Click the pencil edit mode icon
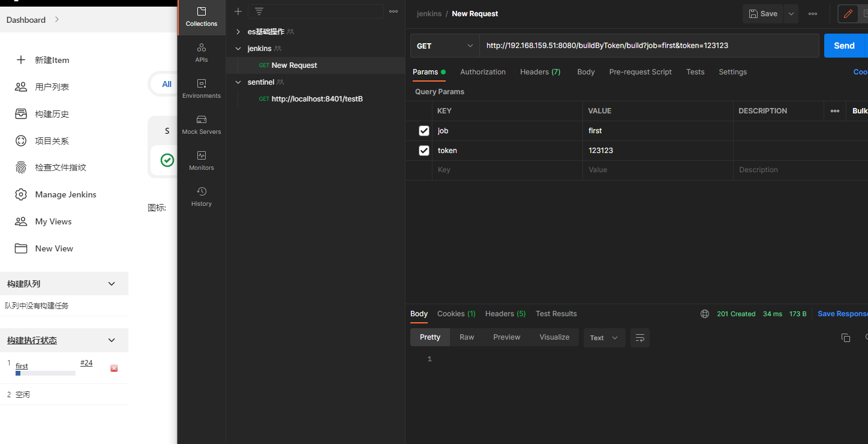 pos(848,14)
